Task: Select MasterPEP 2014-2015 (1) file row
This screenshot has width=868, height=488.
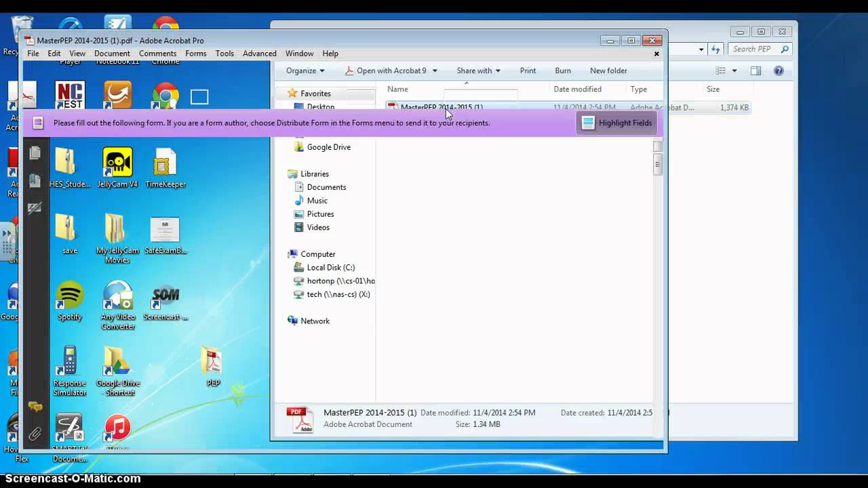Action: pyautogui.click(x=568, y=107)
